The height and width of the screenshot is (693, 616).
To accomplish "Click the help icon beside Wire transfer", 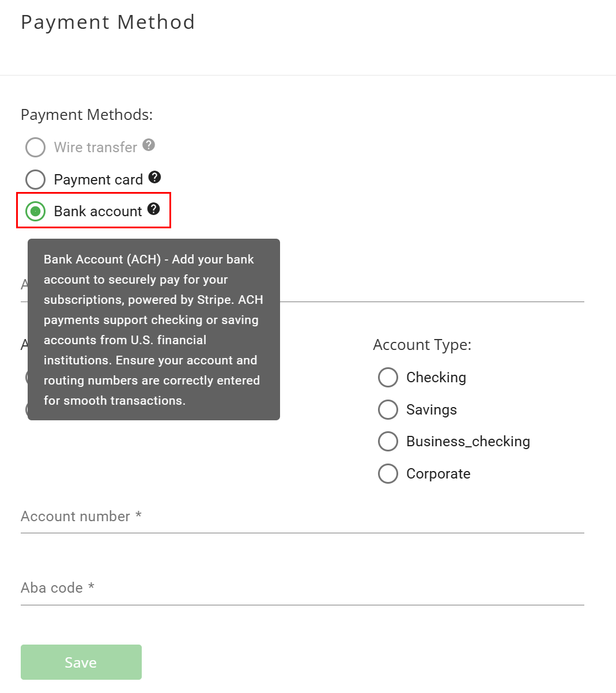I will tap(149, 145).
